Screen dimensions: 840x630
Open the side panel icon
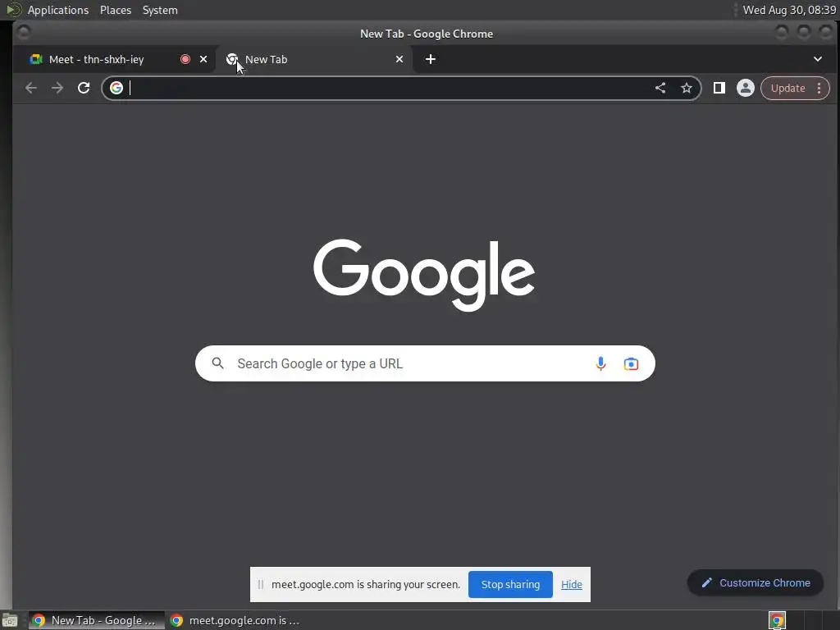pos(719,88)
